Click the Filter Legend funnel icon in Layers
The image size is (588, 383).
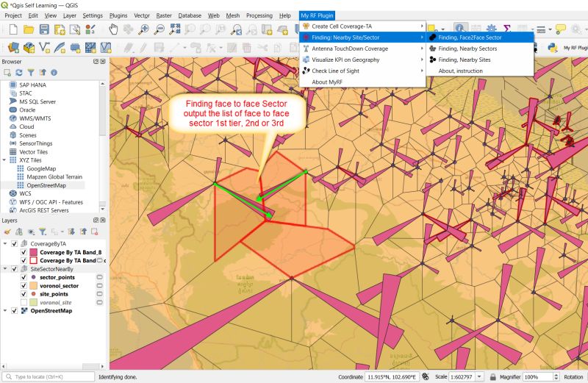[43, 232]
